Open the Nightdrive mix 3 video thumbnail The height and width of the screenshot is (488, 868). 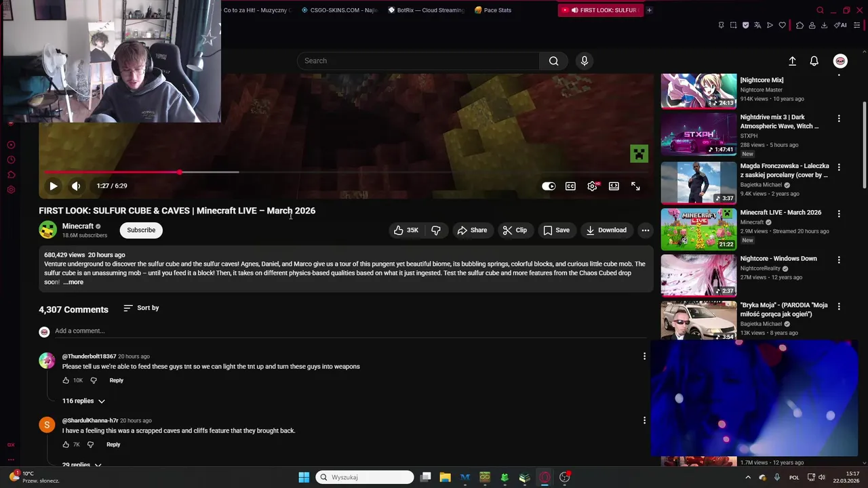click(x=698, y=134)
